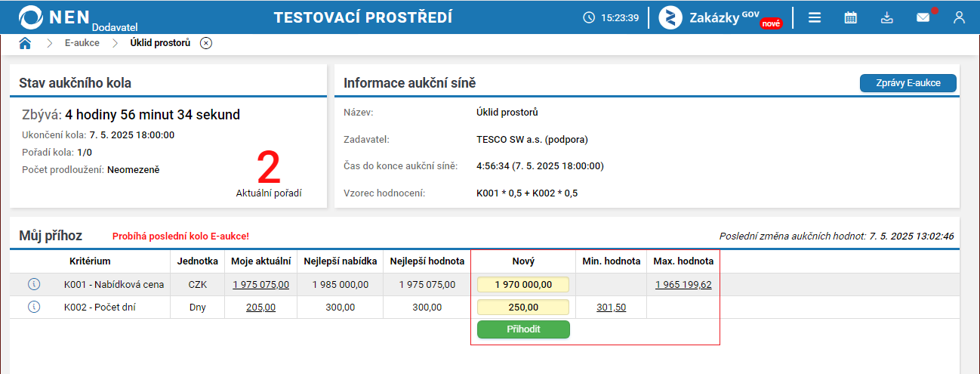Click the Nejlepší nabídka column header

point(340,261)
